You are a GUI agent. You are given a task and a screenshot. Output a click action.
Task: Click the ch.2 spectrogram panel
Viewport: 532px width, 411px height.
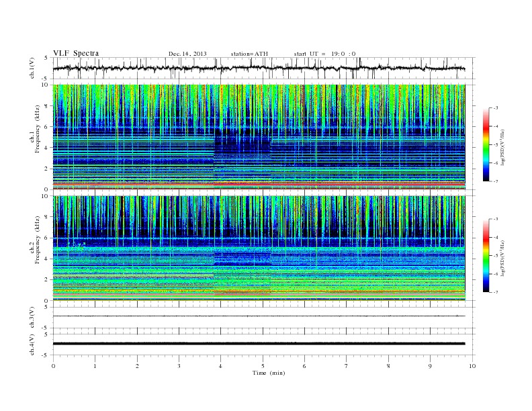point(259,248)
